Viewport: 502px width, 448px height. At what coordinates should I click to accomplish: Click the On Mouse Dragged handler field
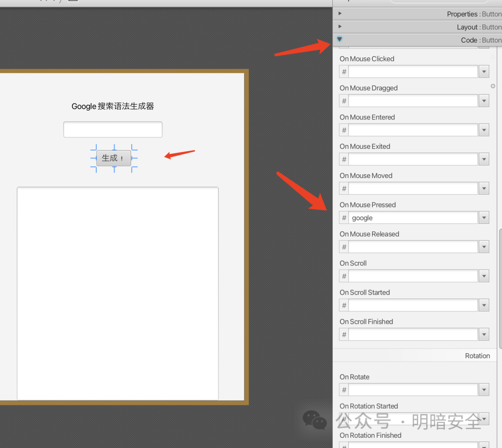click(x=413, y=101)
